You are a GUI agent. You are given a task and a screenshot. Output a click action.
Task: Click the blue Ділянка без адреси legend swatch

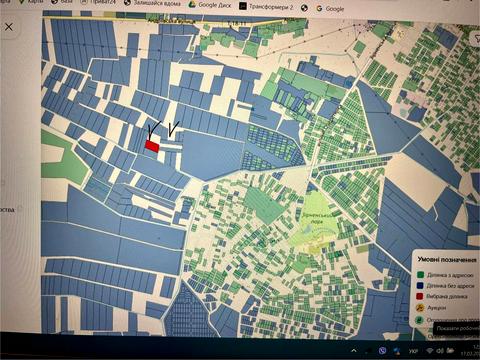click(x=420, y=286)
